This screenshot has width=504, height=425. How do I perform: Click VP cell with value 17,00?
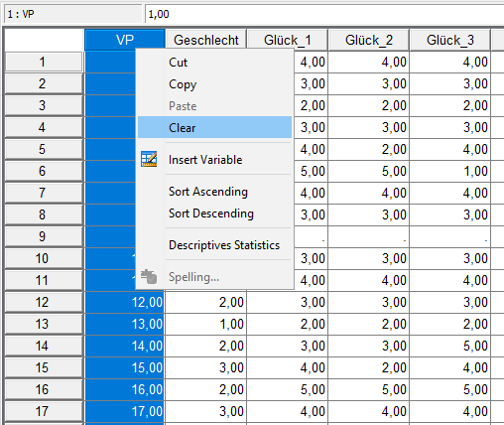125,411
